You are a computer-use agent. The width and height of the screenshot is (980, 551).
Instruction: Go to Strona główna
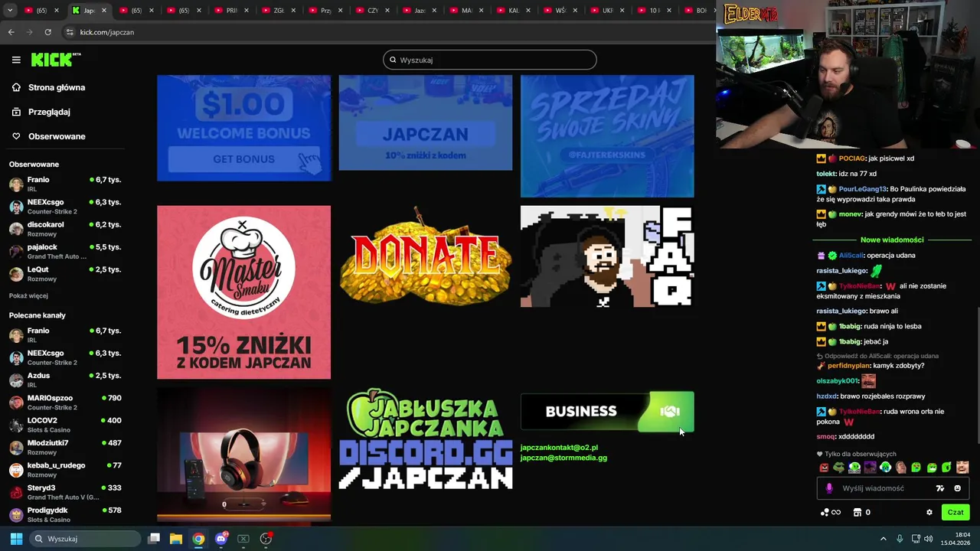point(57,87)
